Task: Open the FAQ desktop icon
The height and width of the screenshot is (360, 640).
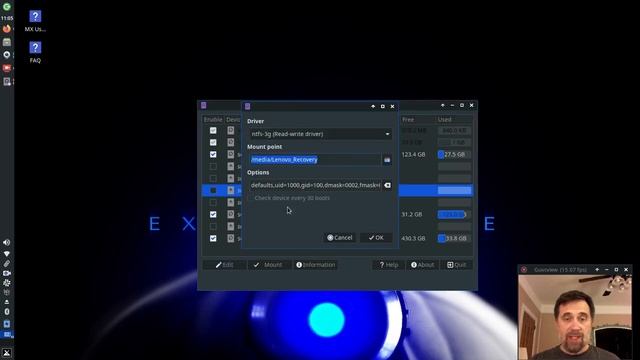Action: (35, 52)
